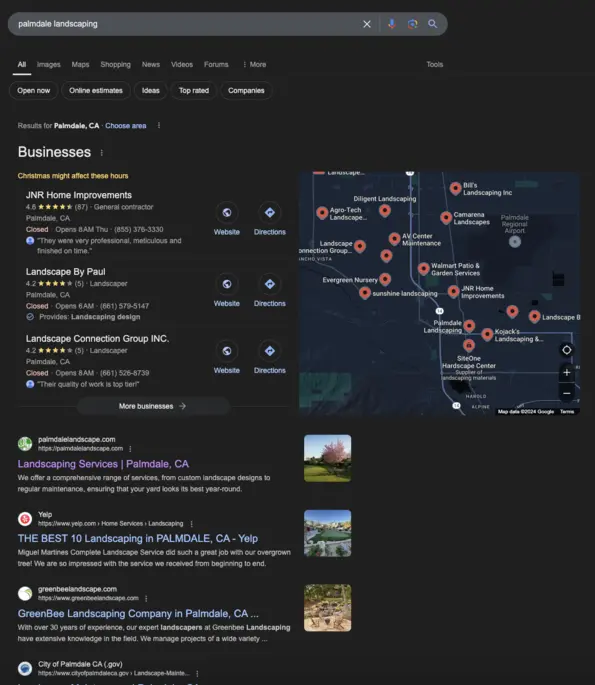The image size is (595, 685).
Task: Get Directions to Landscape By Paul
Action: pyautogui.click(x=270, y=284)
